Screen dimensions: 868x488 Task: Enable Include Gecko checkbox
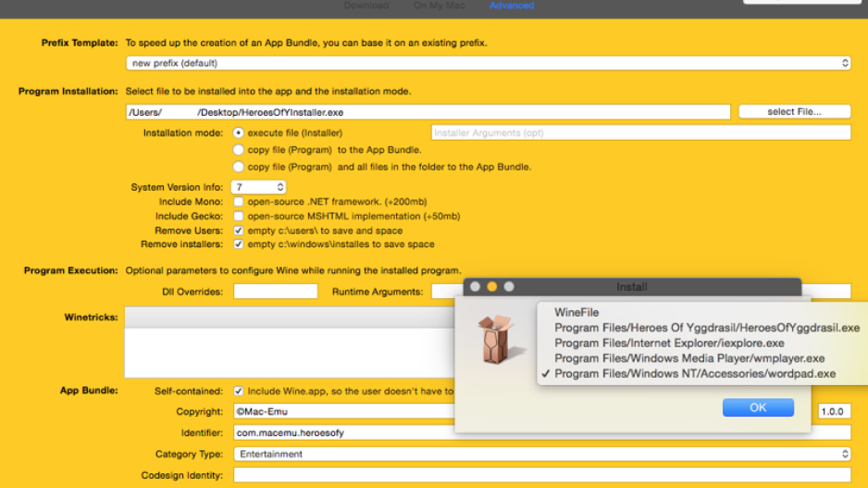point(239,216)
